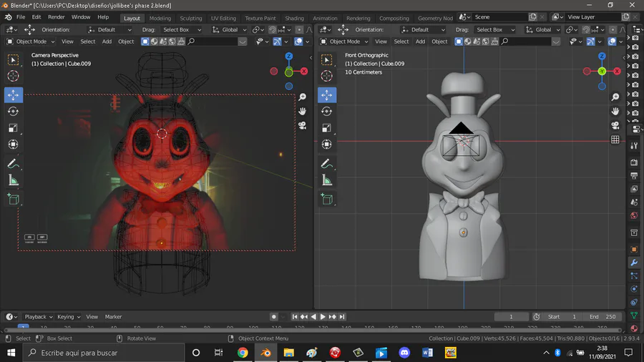Select Measure tool in right viewport toolbar

click(x=327, y=180)
